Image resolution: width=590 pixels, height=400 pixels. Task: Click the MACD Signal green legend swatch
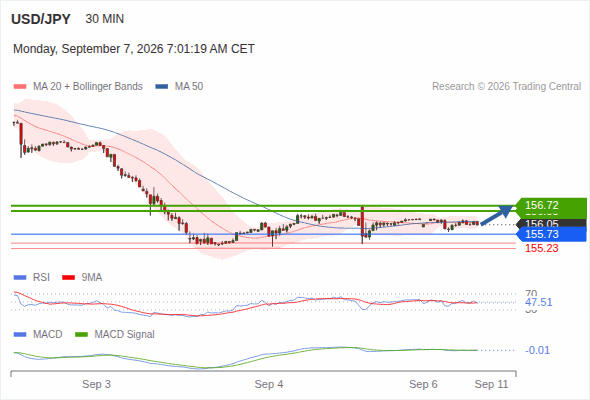pyautogui.click(x=81, y=334)
